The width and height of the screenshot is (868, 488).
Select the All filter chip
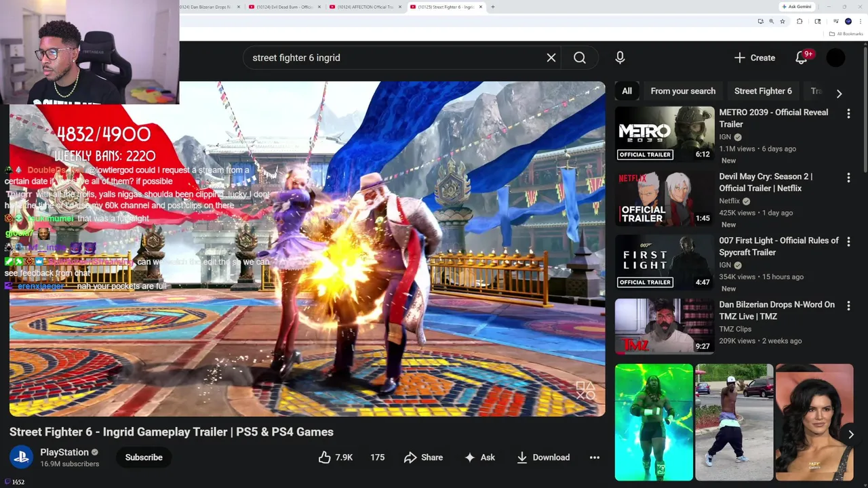(627, 91)
